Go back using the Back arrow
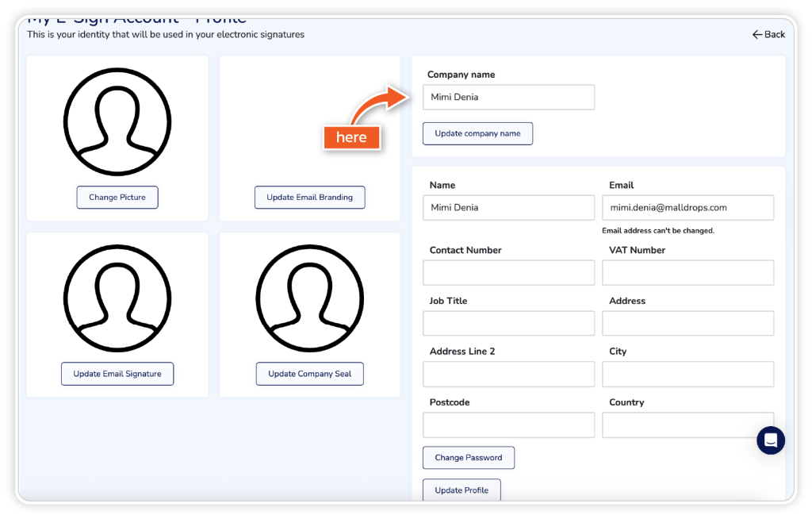This screenshot has width=812, height=519. 768,34
